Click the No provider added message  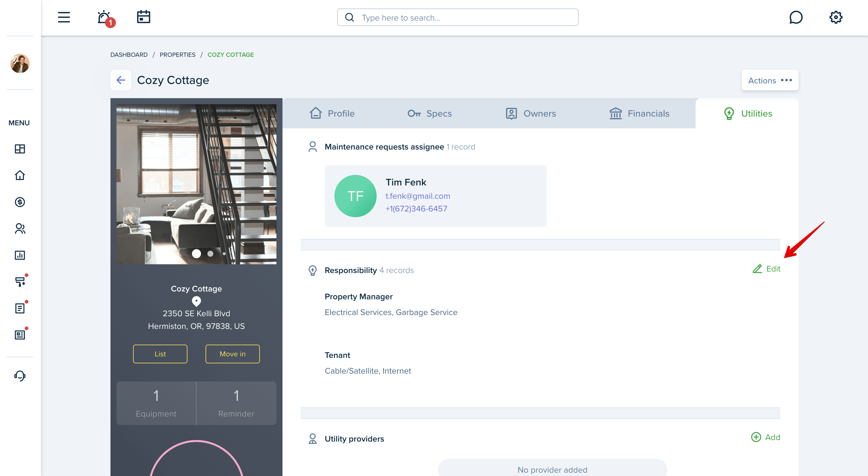point(552,470)
